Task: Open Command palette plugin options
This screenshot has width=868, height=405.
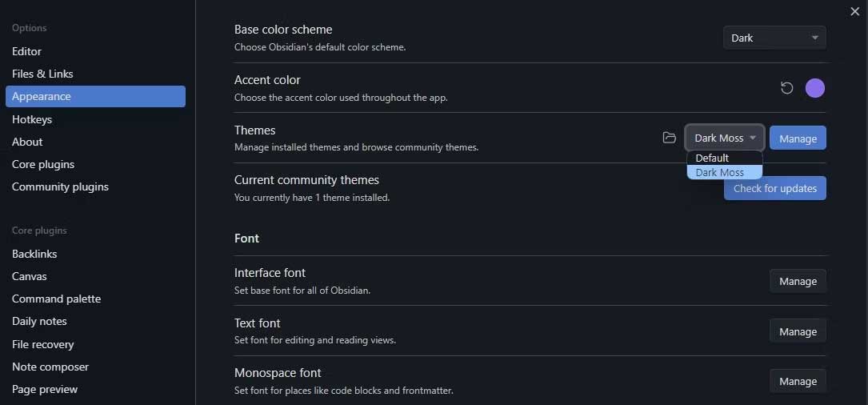Action: point(56,299)
